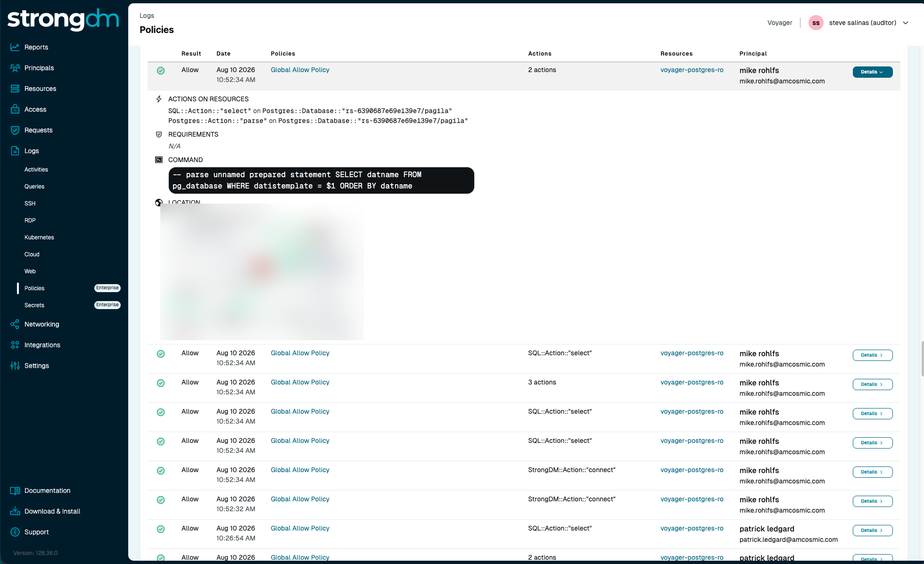Click the Version: 128.36.0 text
The width and height of the screenshot is (924, 564).
(35, 553)
